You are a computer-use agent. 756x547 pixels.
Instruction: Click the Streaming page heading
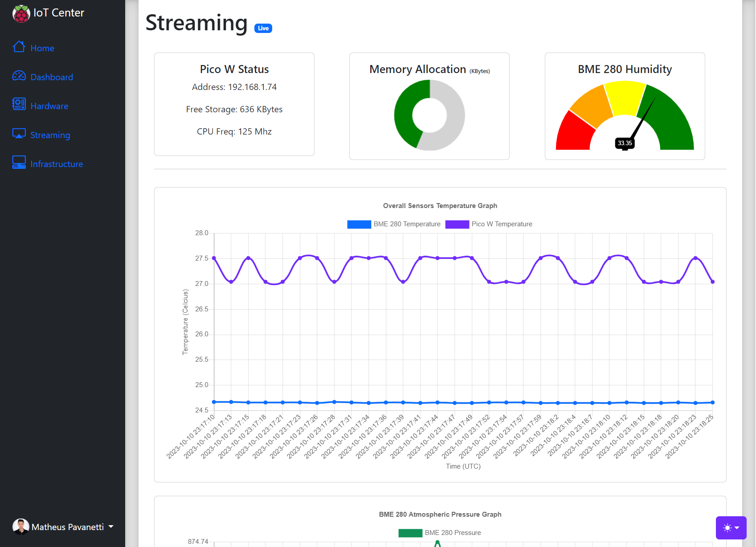point(196,23)
